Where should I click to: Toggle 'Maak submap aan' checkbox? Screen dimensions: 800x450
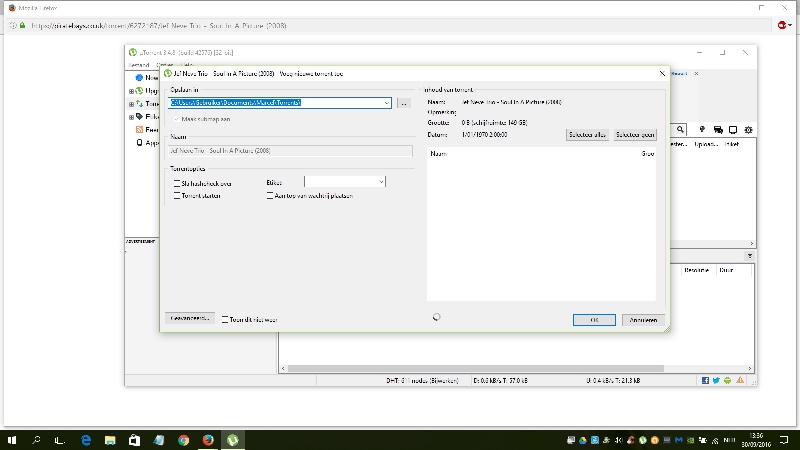coord(177,119)
